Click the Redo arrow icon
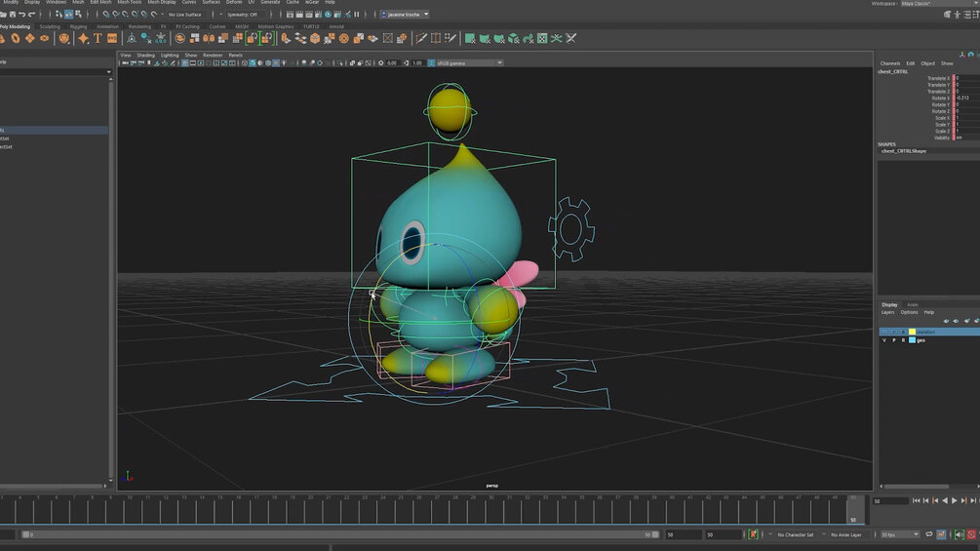 click(x=31, y=15)
